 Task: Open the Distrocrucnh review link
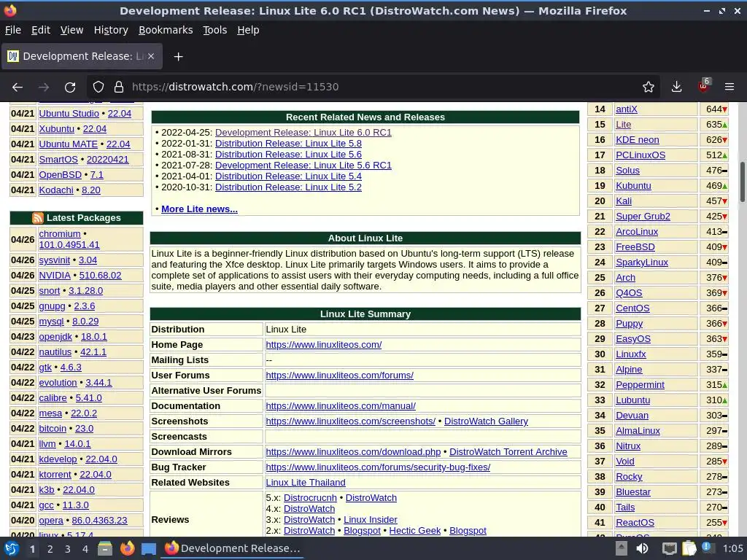[x=310, y=497]
